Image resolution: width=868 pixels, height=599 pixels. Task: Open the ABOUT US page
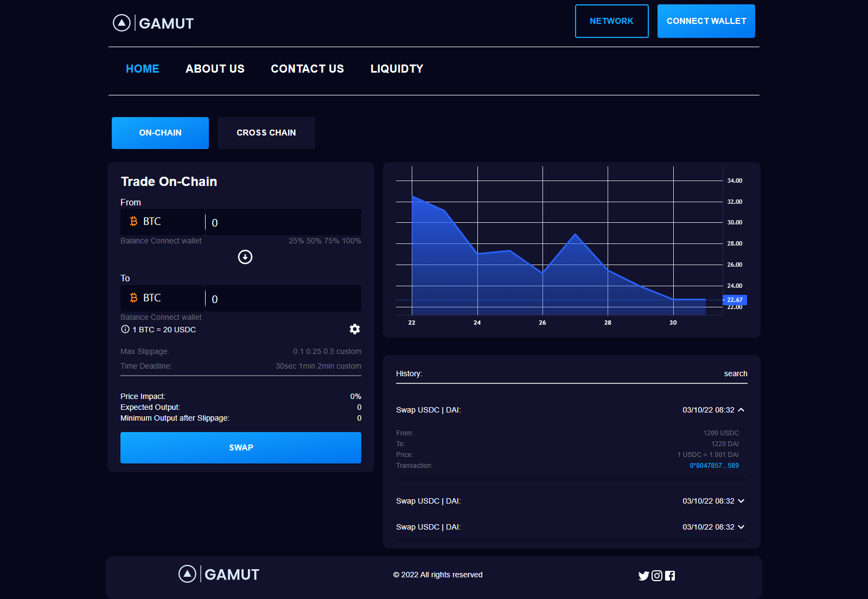[x=215, y=69]
